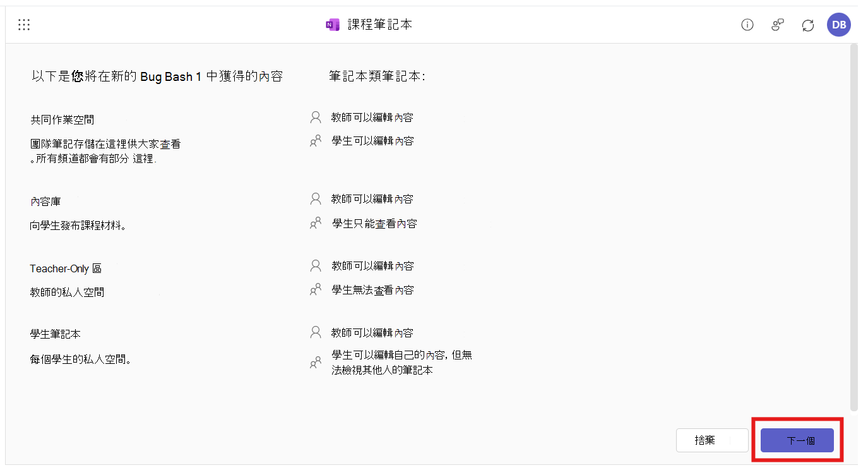
Task: Select the 學生筆記本 heading
Action: (56, 334)
